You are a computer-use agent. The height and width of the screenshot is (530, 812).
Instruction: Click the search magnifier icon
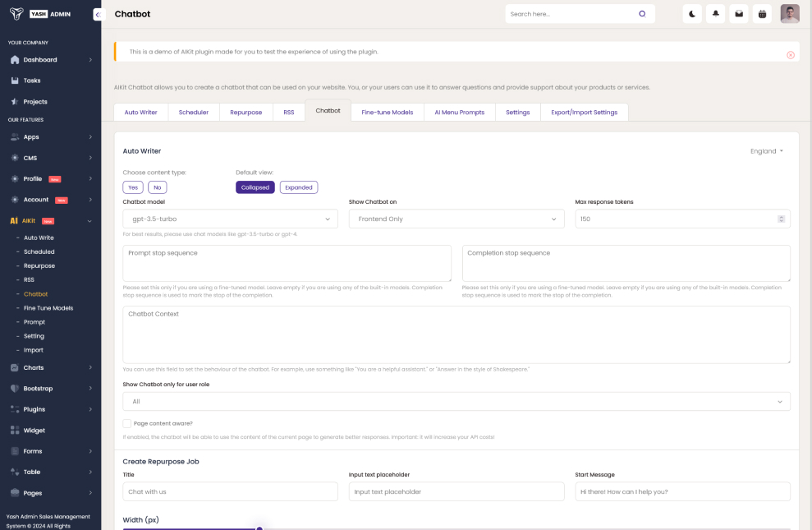click(x=642, y=14)
